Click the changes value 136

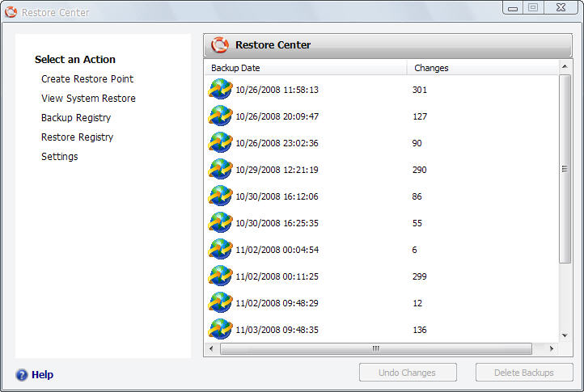click(419, 330)
